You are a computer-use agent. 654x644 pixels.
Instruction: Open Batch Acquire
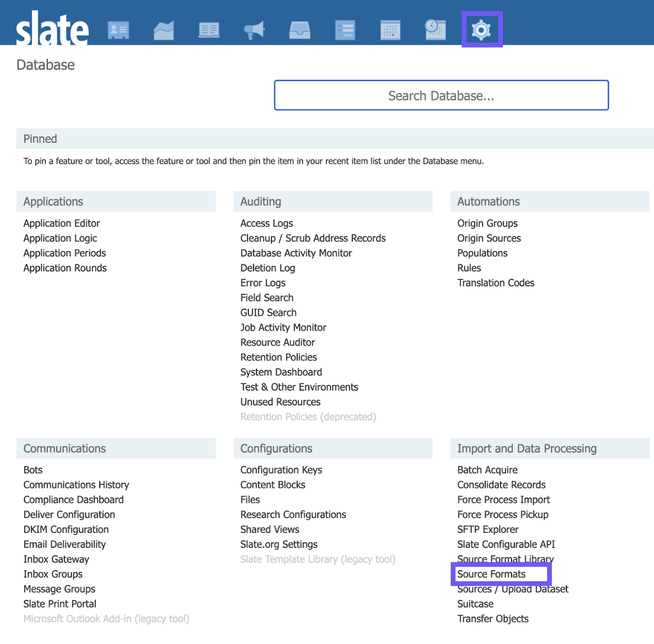(488, 470)
